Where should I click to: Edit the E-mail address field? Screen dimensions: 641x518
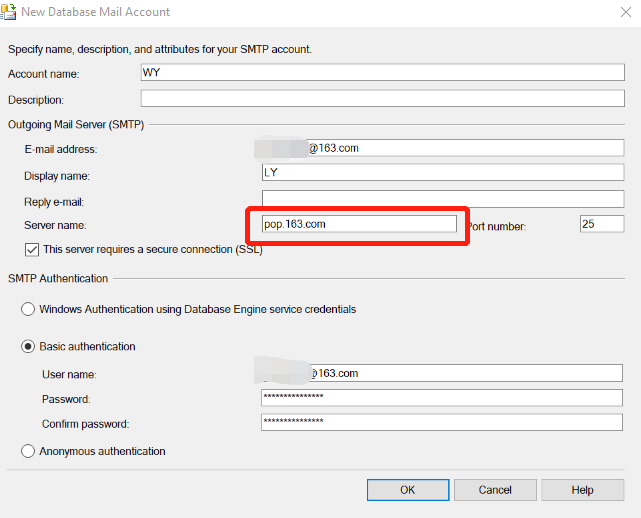tap(443, 148)
